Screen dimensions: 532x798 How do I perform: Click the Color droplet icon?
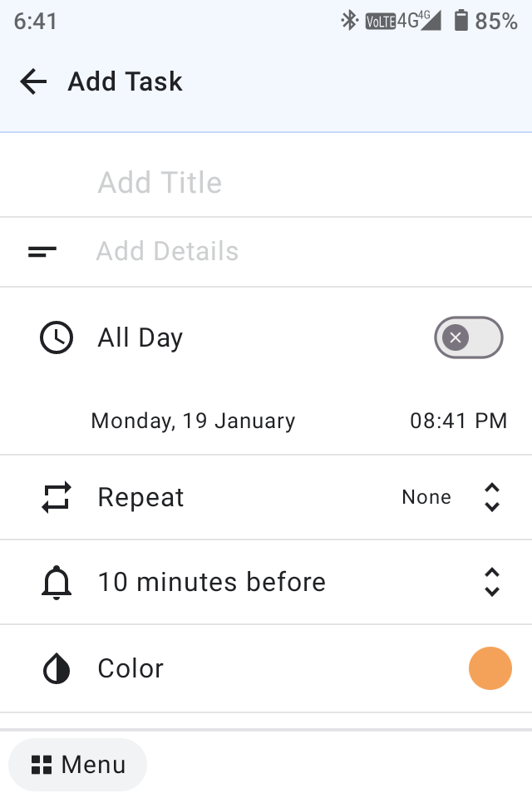57,668
